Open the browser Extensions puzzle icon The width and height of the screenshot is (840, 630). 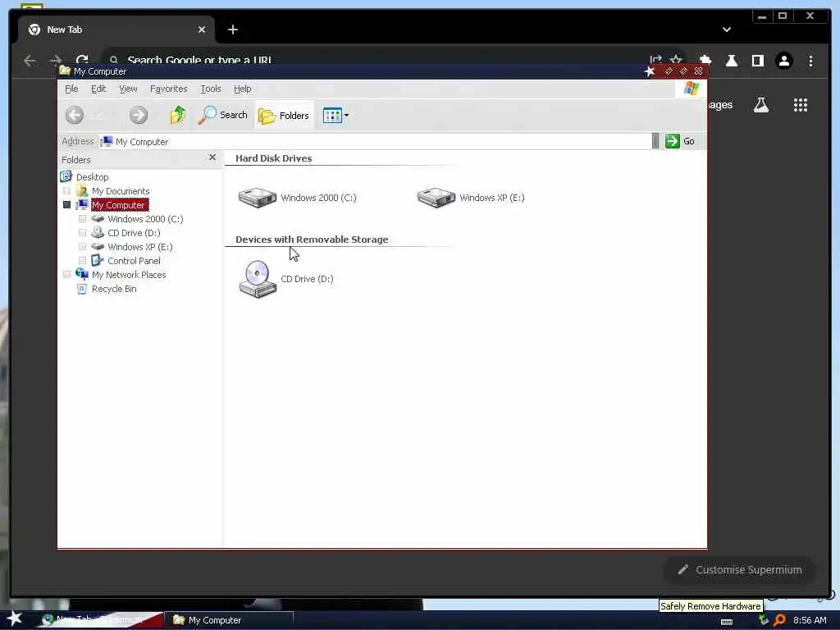click(x=705, y=61)
